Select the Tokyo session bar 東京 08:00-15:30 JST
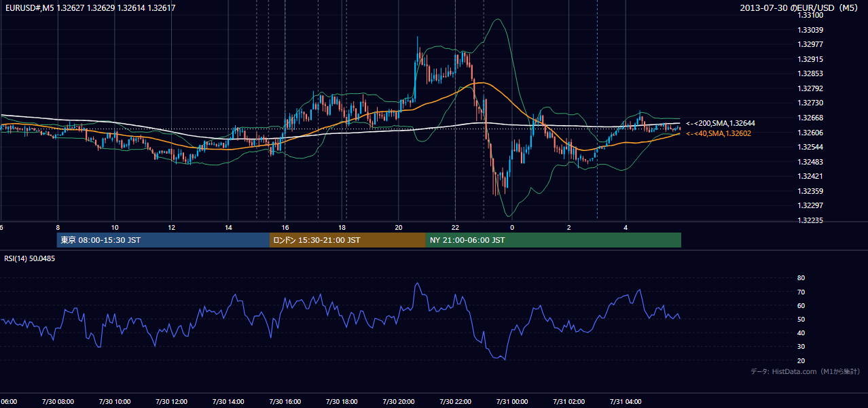This screenshot has width=868, height=408. pyautogui.click(x=163, y=240)
